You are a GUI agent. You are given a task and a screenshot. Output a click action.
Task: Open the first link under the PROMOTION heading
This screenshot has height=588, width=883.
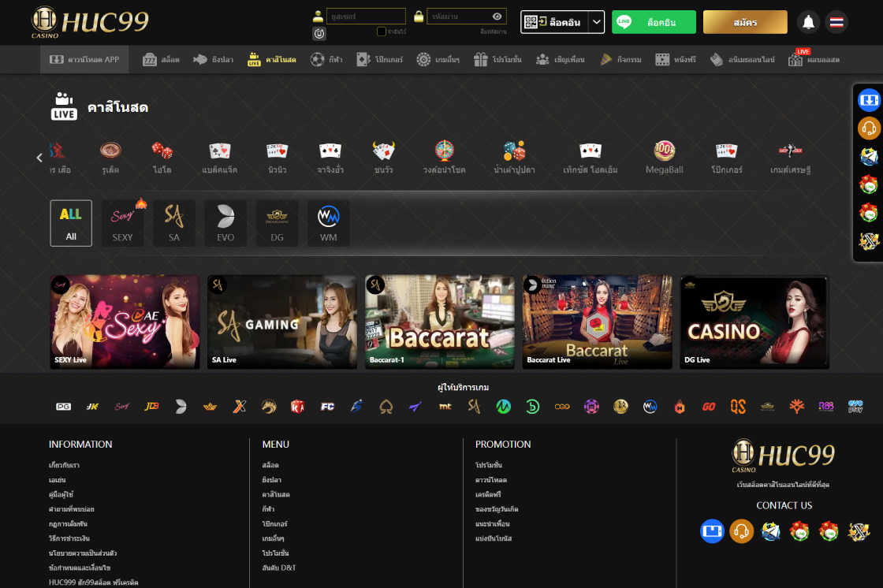point(489,465)
